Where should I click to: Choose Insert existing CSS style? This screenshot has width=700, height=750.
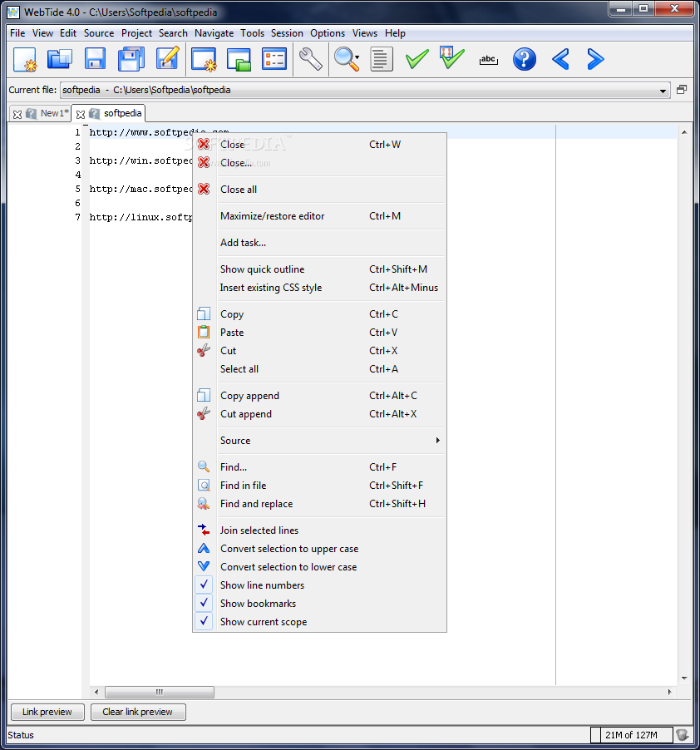tap(319, 288)
